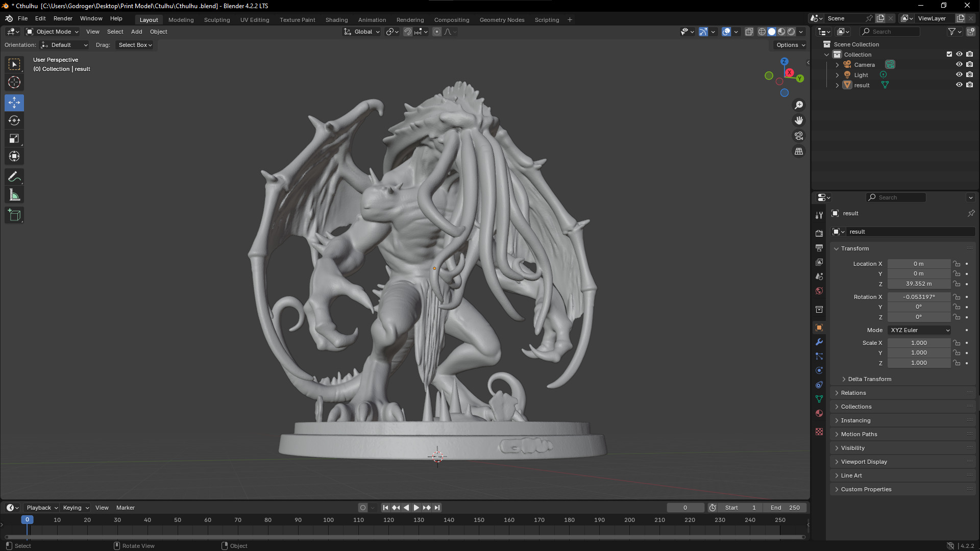Jump to the last frame
Screen dimensions: 980x551
(437, 508)
